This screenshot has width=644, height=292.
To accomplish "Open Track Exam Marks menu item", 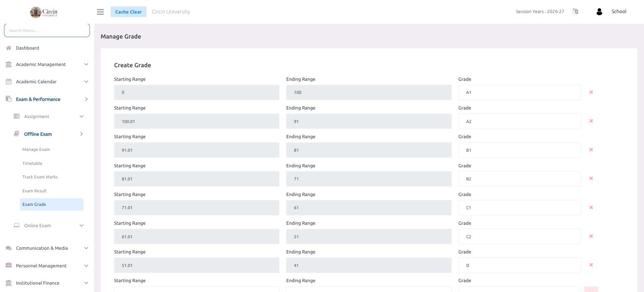I will (x=40, y=177).
